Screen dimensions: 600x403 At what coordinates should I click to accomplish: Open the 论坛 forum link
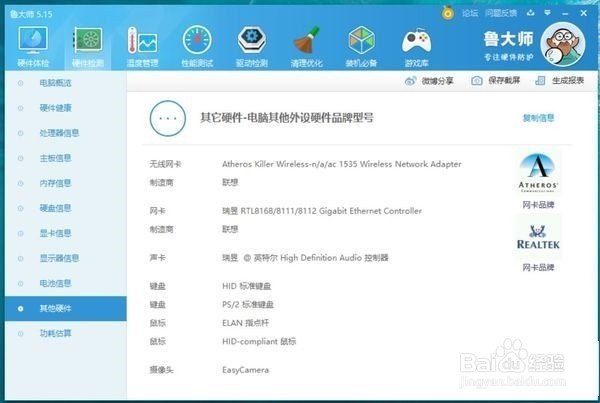(470, 13)
